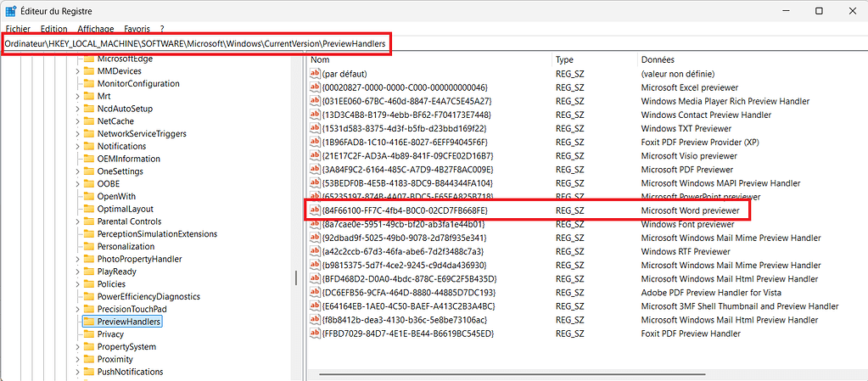
Task: Click the string value icon for Microsoft Word previewer
Action: (315, 210)
